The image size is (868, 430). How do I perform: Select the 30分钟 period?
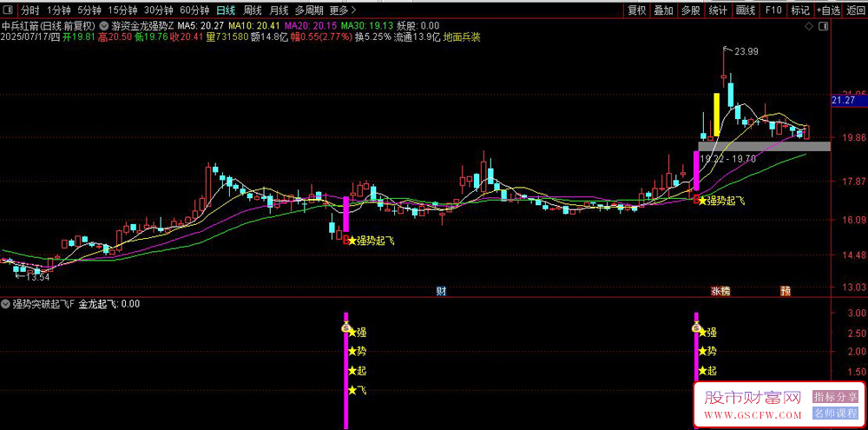(x=158, y=10)
